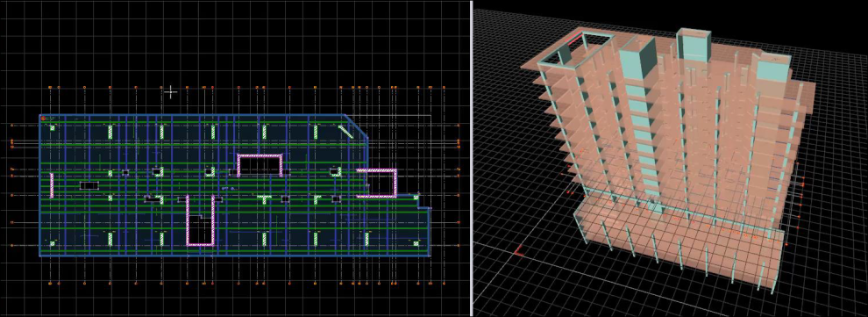Click the red highlighted roof edge in 3D model
This screenshot has width=868, height=317.
click(x=574, y=39)
